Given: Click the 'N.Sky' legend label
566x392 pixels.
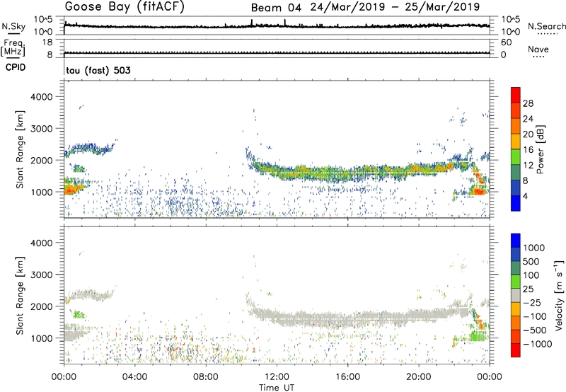Looking at the screenshot, I should [13, 26].
